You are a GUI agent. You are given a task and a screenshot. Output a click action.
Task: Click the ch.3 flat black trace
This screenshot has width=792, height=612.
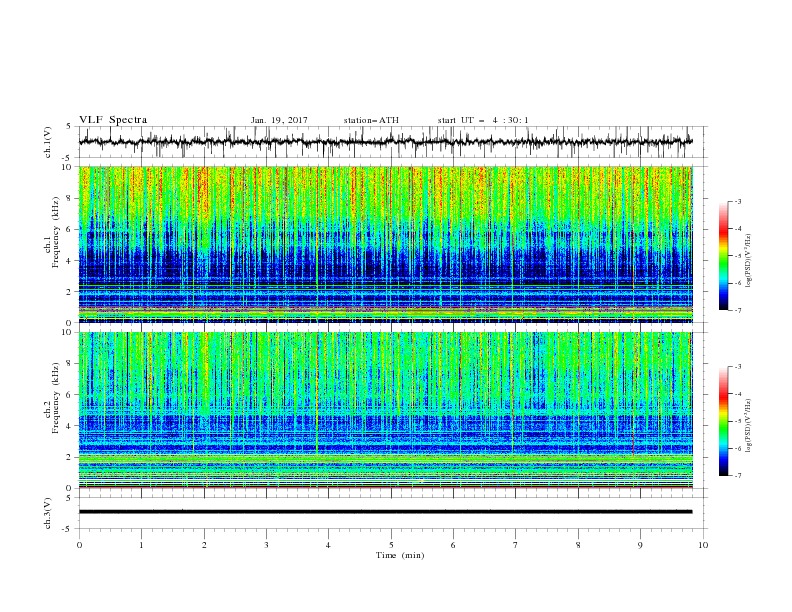(x=386, y=512)
